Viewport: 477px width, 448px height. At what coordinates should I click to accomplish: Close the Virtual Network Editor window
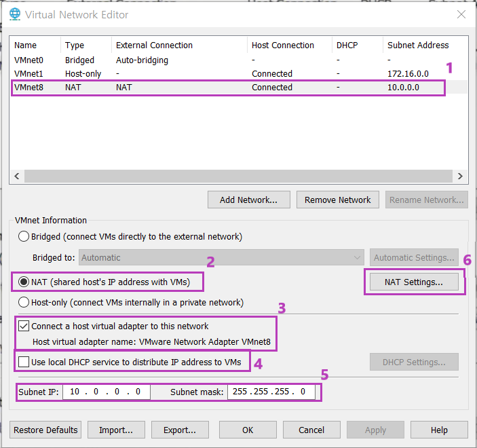[461, 14]
